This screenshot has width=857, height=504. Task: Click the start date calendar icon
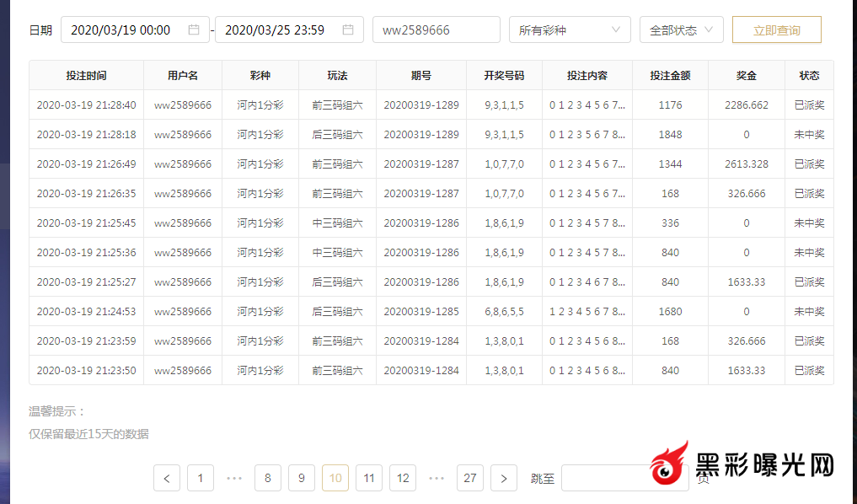(x=194, y=29)
